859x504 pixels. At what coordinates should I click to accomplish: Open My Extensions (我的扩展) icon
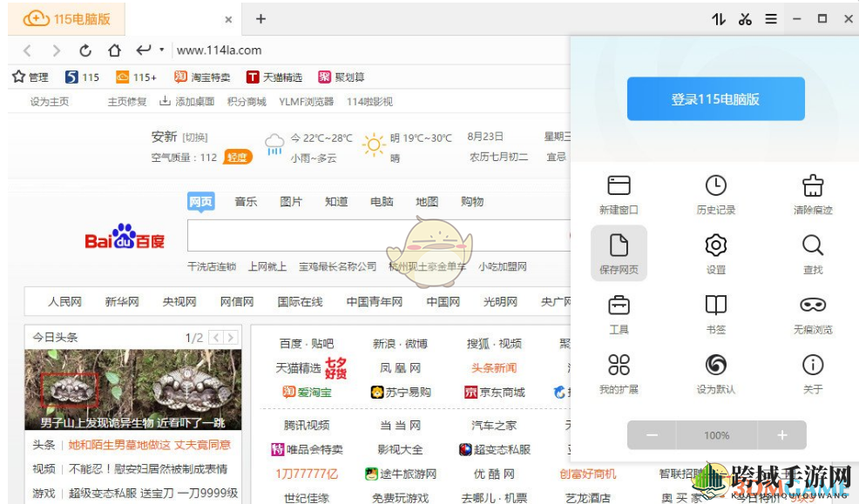click(619, 365)
